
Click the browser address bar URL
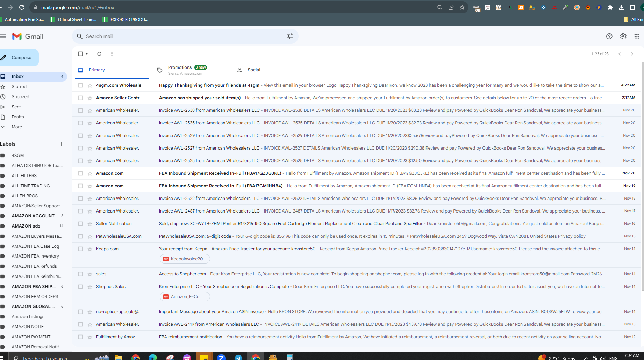[78, 7]
